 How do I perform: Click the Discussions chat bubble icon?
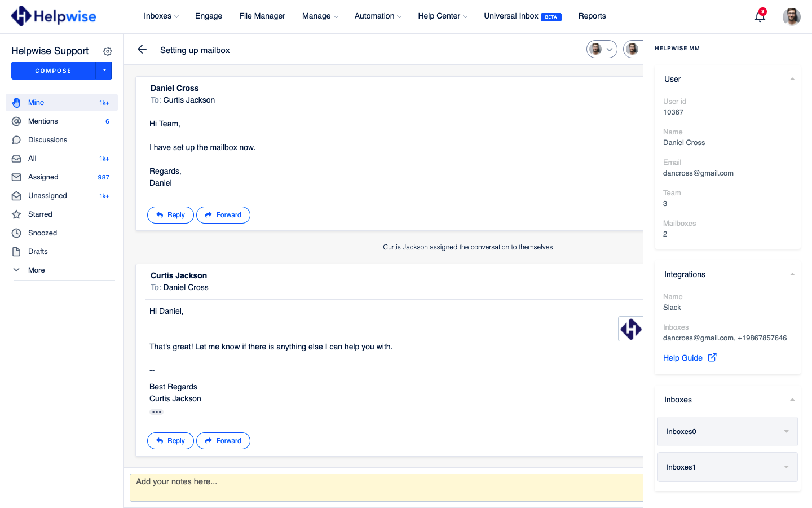[x=16, y=140]
